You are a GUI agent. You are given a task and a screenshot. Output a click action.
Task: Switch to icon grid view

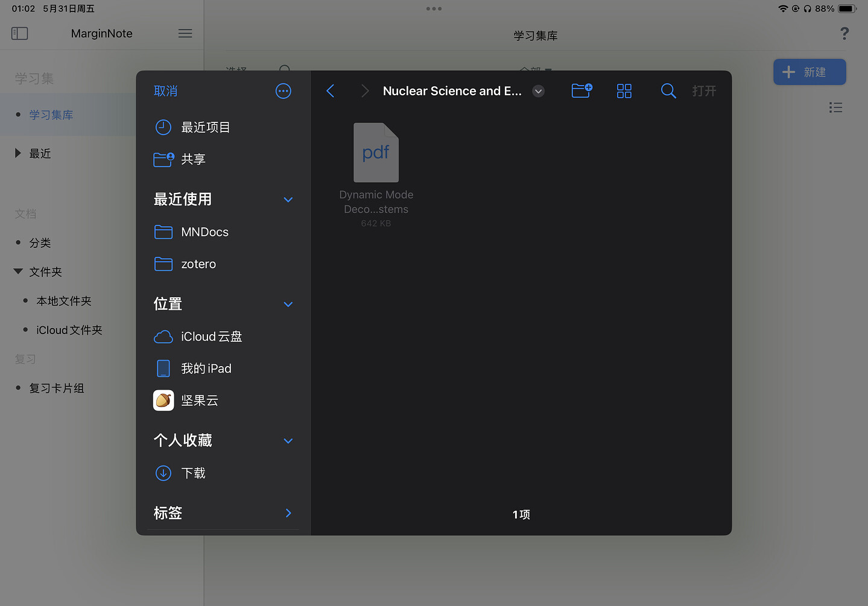pyautogui.click(x=624, y=91)
